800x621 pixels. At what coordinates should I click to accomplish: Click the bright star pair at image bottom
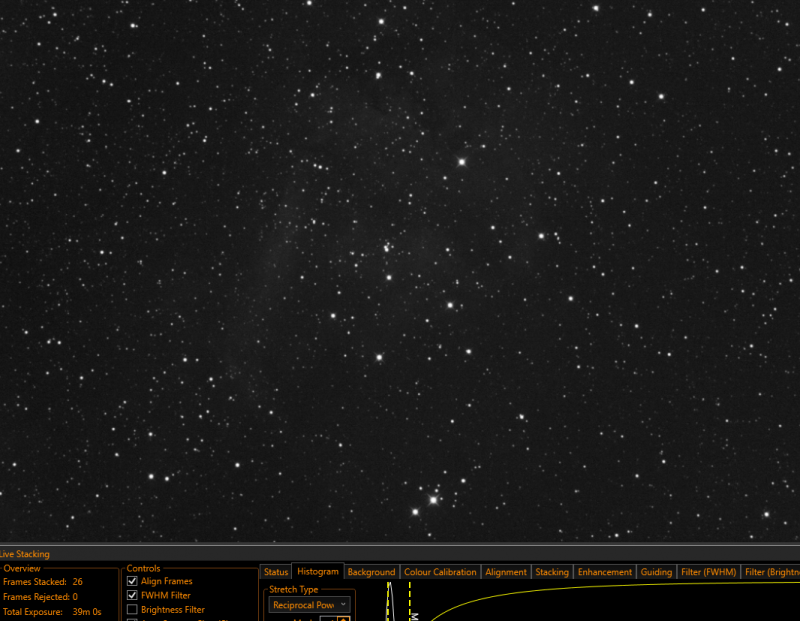tap(424, 505)
